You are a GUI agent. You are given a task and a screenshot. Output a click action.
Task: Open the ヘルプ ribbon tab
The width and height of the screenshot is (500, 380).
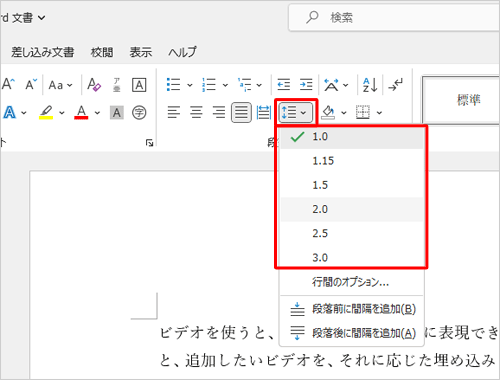pyautogui.click(x=182, y=52)
